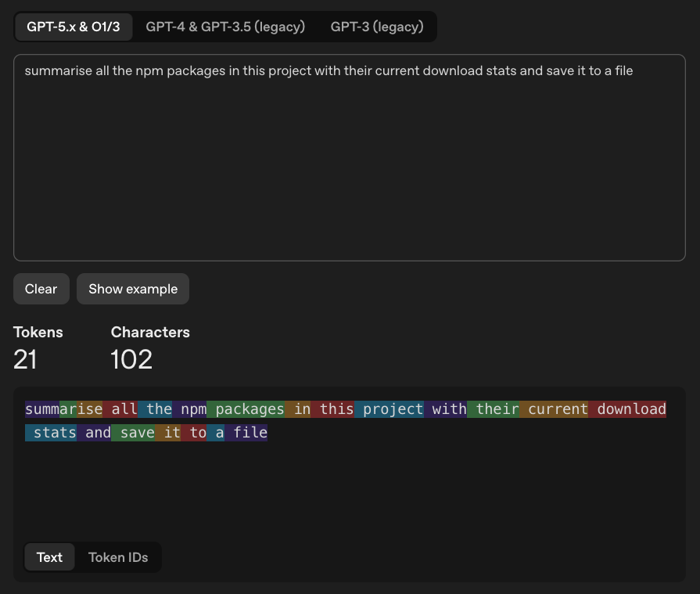Viewport: 700px width, 594px height.
Task: Click the 'the' token highlight
Action: [x=155, y=409]
